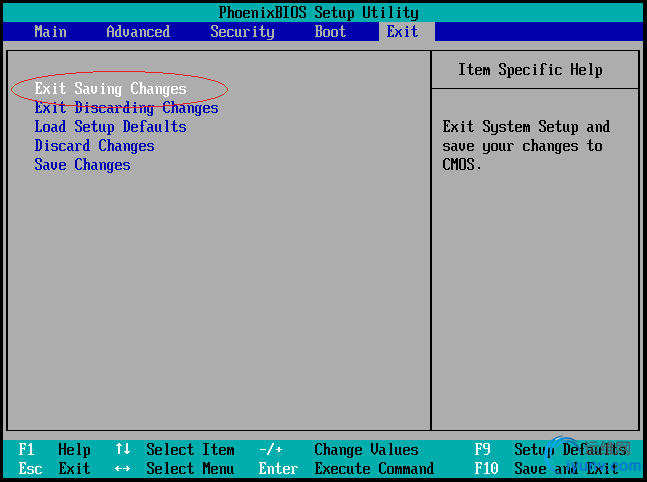The image size is (647, 482).
Task: Click the Item Specific Help heading
Action: pos(530,69)
